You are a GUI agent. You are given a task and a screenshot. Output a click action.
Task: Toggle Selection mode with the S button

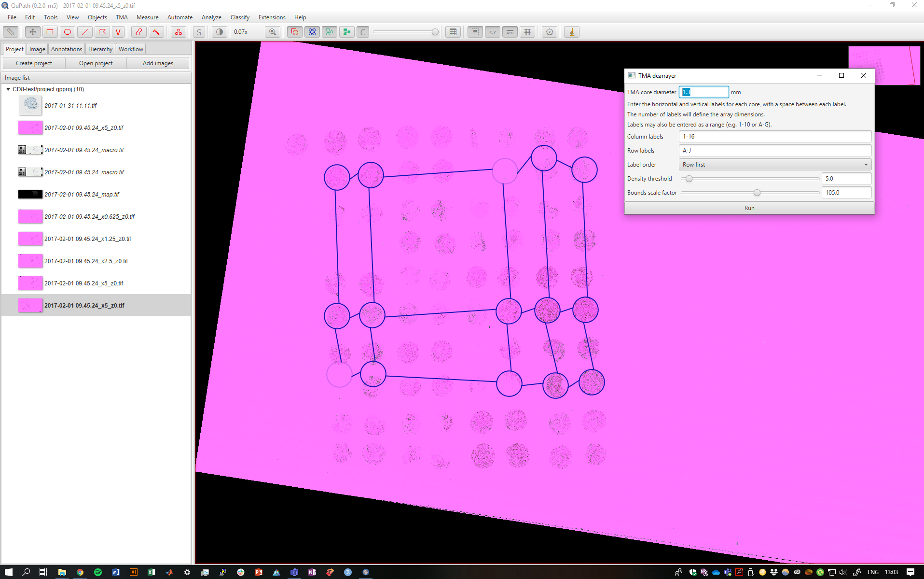click(x=198, y=32)
